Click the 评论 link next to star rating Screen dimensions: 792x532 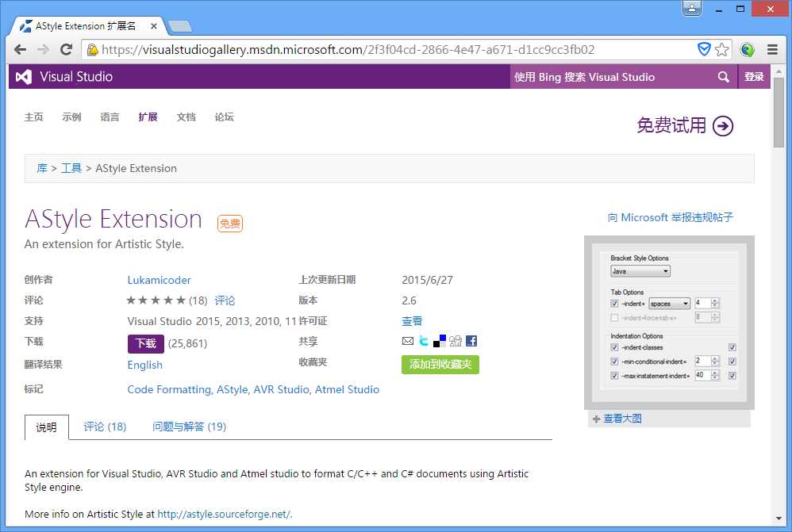pos(225,300)
